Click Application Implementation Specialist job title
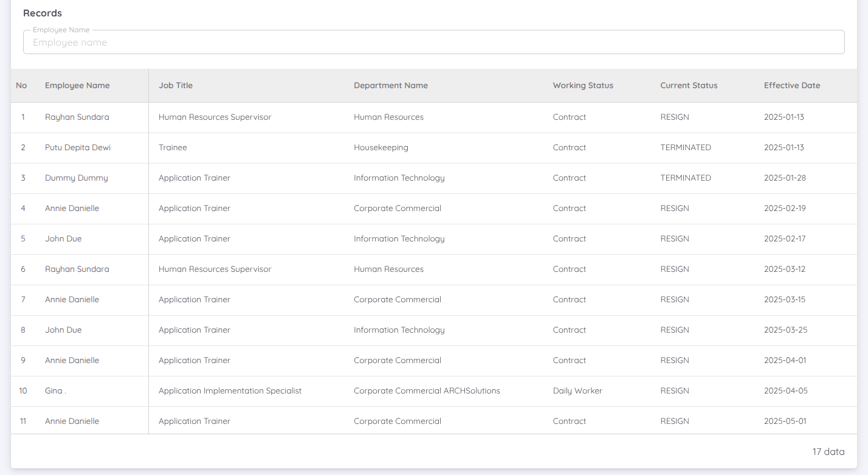This screenshot has width=868, height=475. tap(230, 391)
